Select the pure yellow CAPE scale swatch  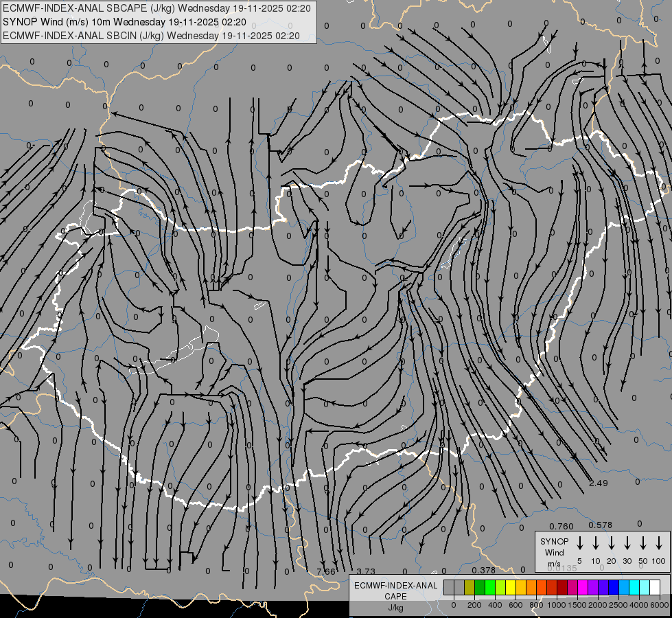(x=511, y=587)
